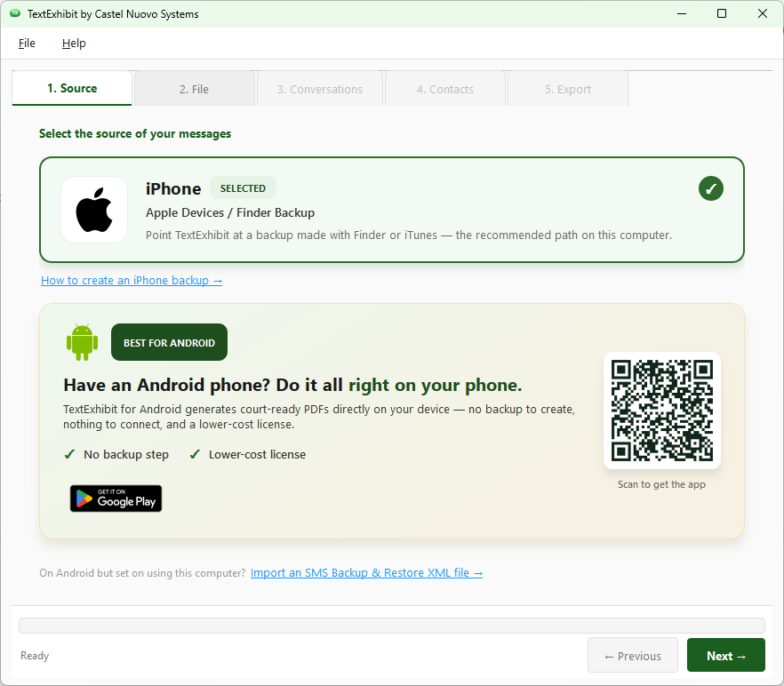Click the BEST FOR ANDROID badge

click(169, 342)
